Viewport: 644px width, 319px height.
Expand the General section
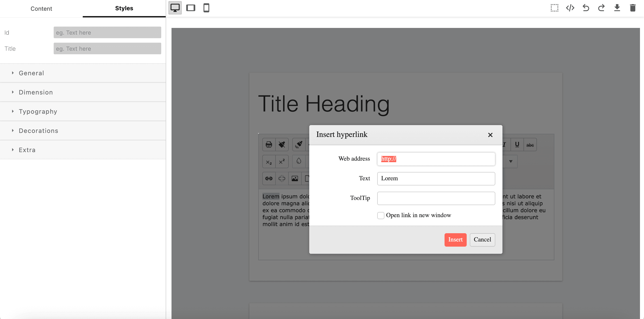(83, 73)
